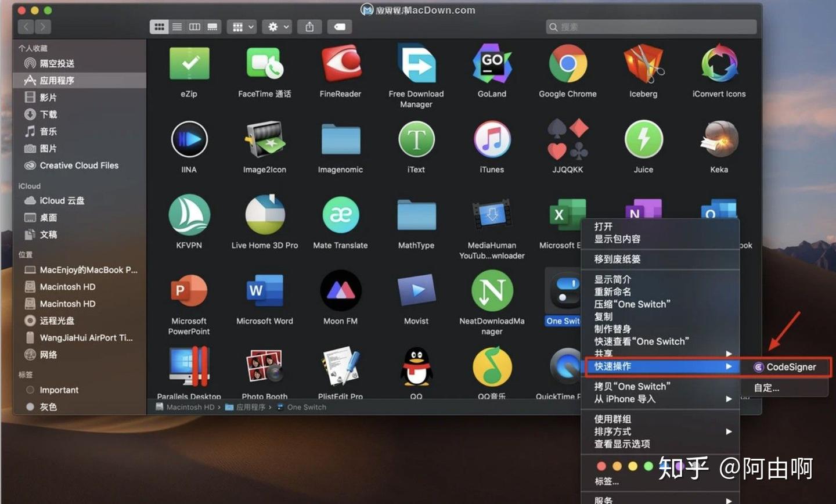The height and width of the screenshot is (504, 836).
Task: Open the Mate Translate app icon
Action: (340, 215)
